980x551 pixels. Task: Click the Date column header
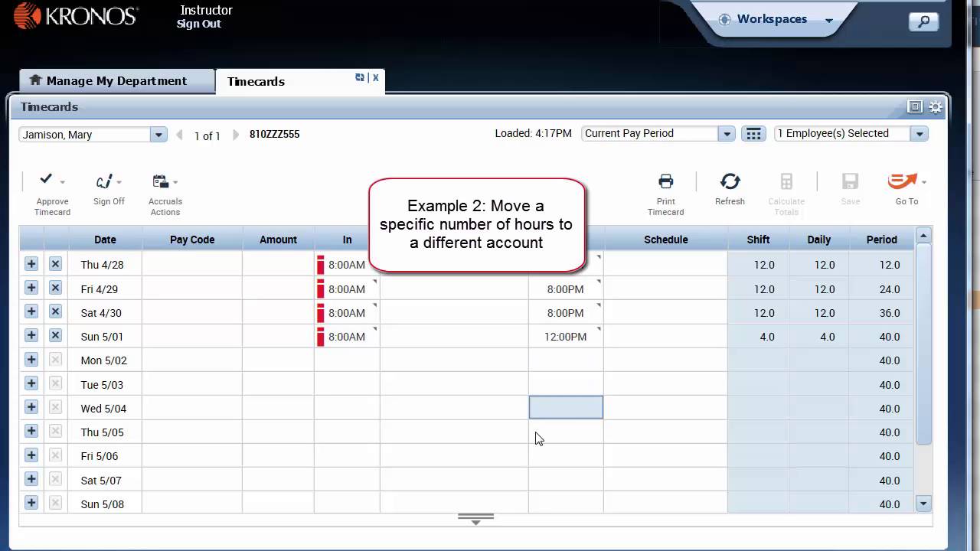[x=105, y=240]
